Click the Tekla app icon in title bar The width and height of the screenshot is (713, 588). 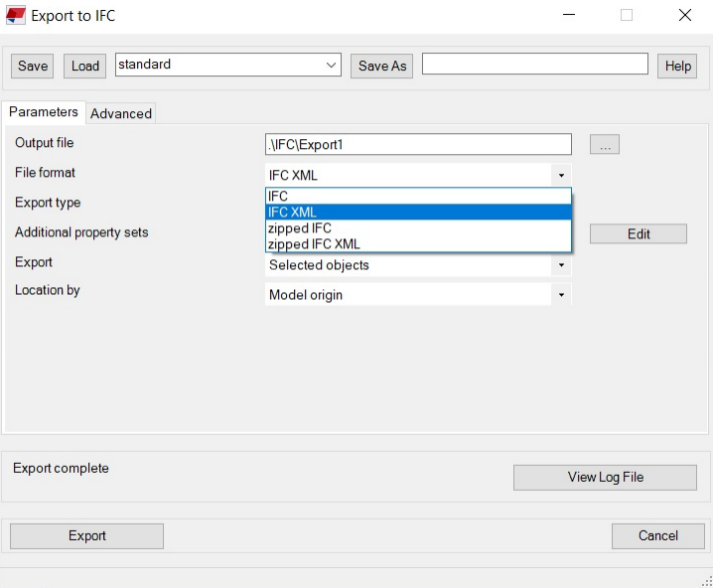[x=16, y=16]
